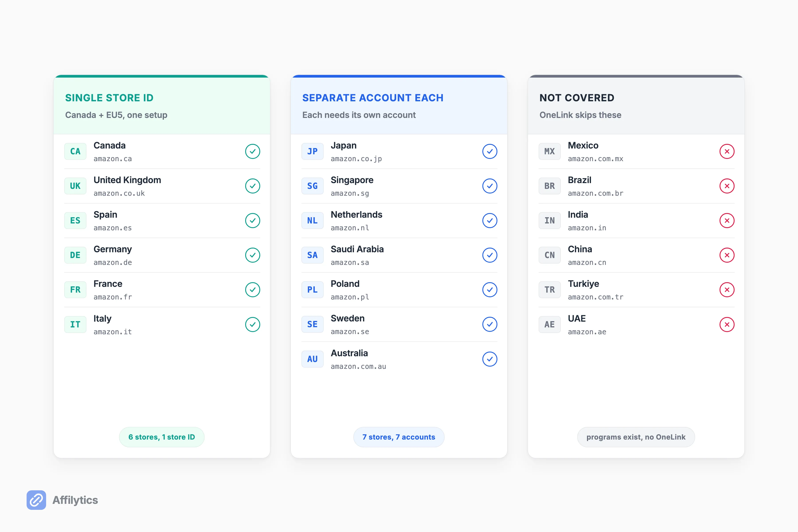
Task: Click the Affilytics brand name text
Action: tap(75, 500)
